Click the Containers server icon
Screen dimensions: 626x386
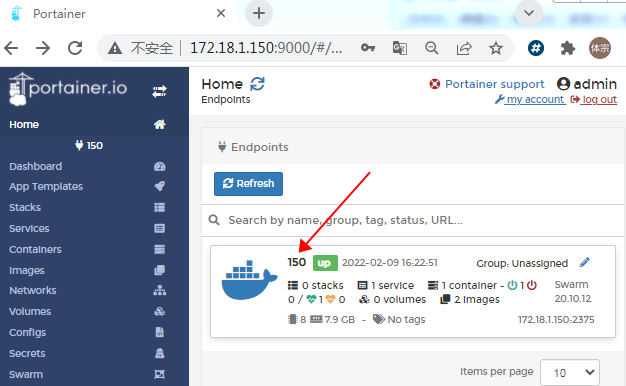[160, 249]
